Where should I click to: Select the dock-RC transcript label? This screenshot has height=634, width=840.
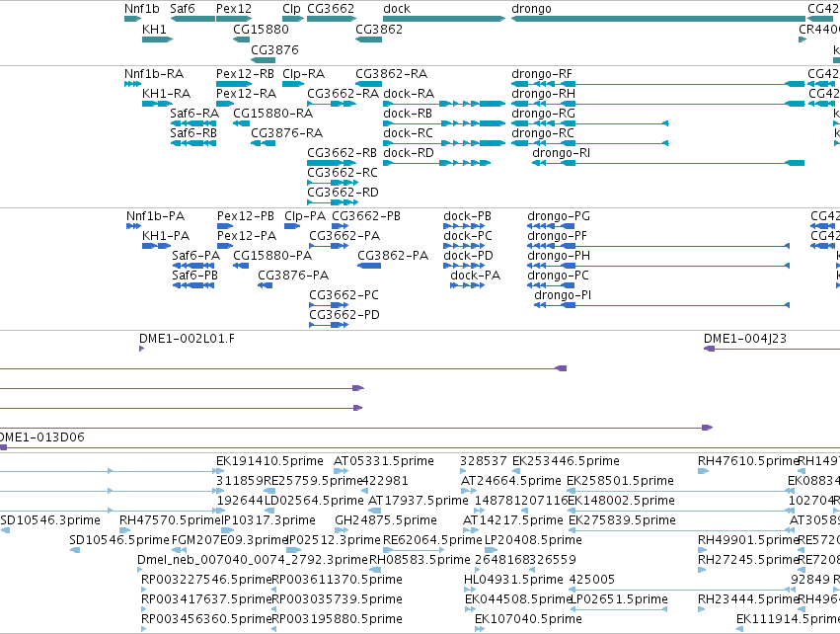(409, 133)
